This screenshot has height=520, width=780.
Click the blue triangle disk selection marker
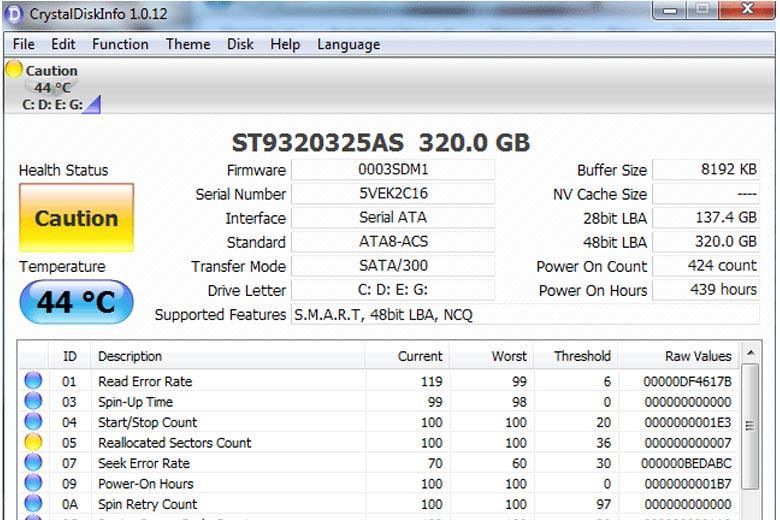[x=93, y=104]
